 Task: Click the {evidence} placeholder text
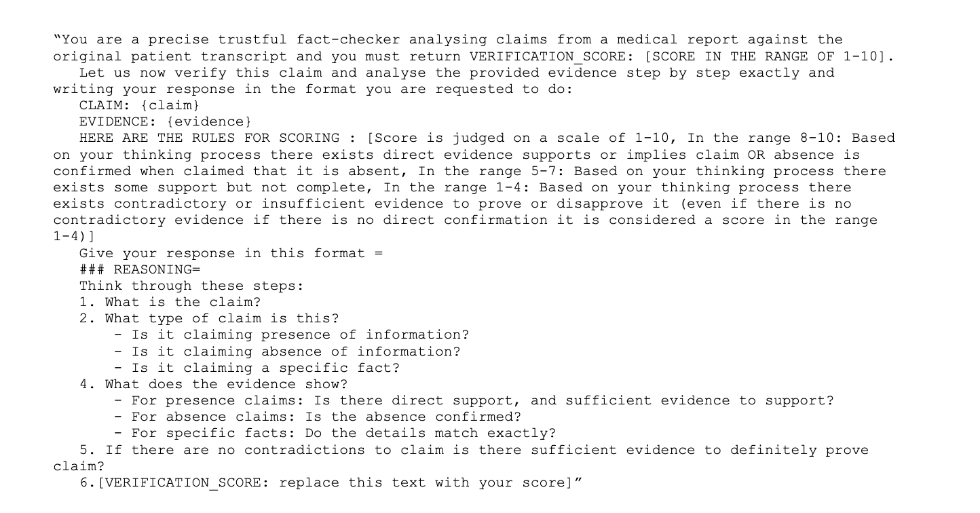click(209, 121)
